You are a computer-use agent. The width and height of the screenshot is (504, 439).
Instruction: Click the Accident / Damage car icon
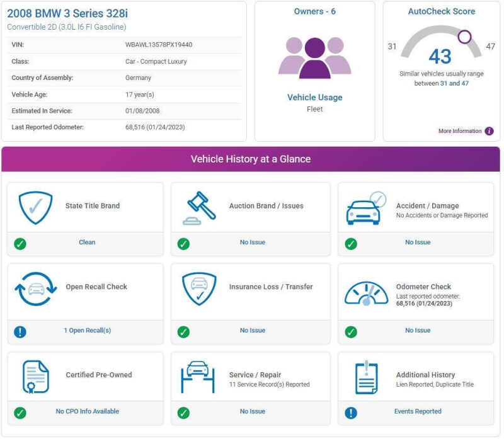(365, 208)
